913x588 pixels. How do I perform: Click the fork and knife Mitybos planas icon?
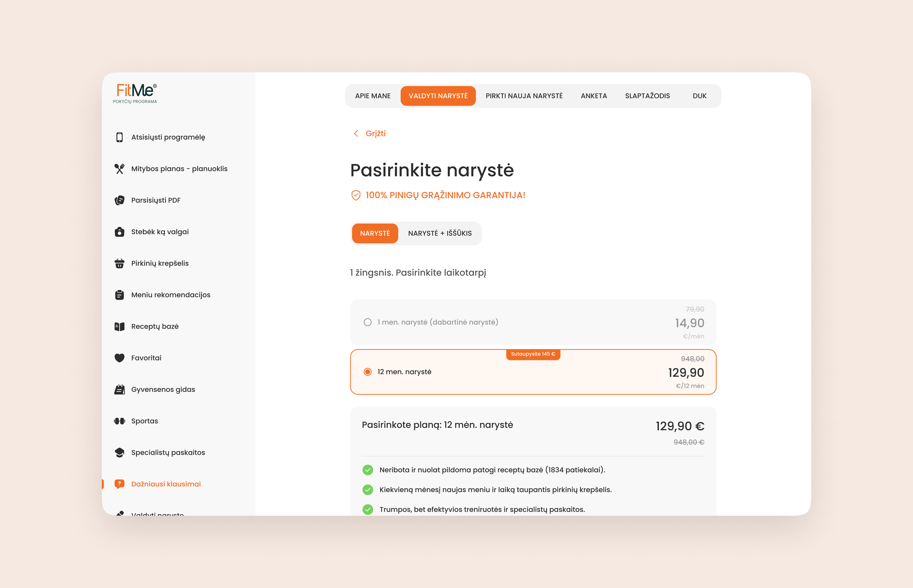coord(119,169)
